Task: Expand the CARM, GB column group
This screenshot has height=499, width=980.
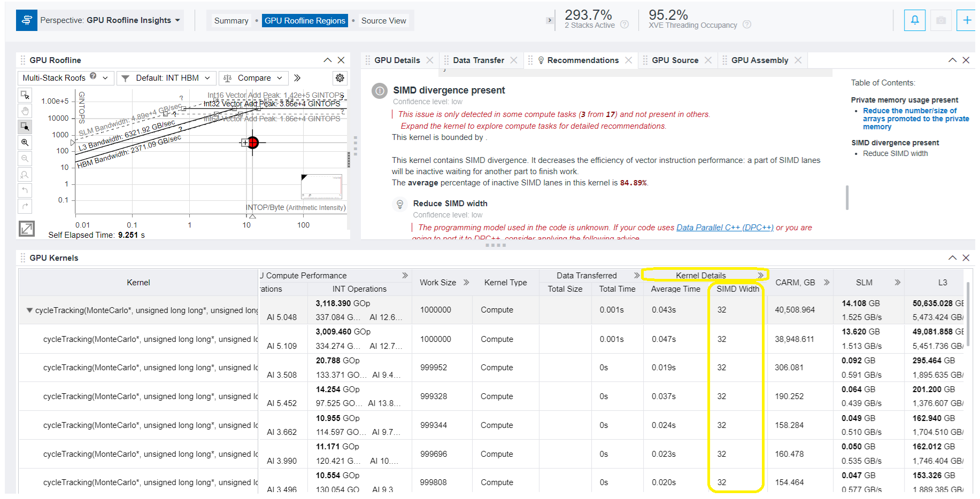Action: 827,283
